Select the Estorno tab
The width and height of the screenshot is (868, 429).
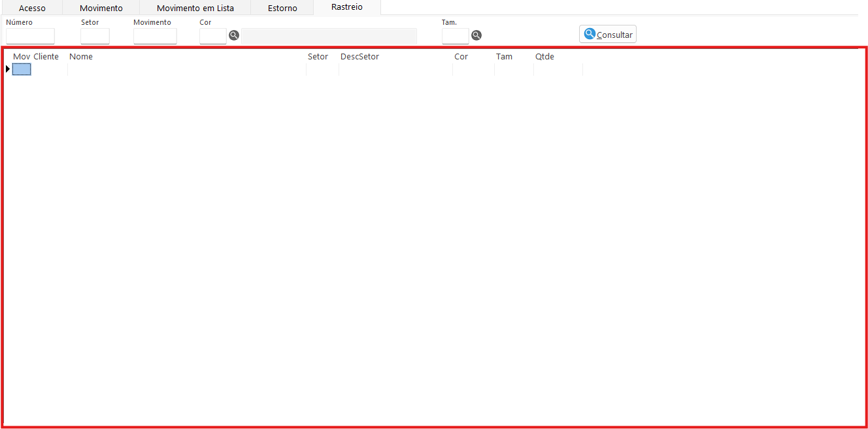pos(282,8)
